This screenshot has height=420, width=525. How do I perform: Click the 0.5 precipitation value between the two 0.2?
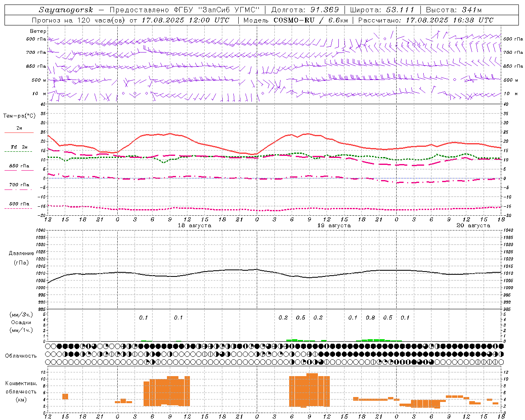pyautogui.click(x=301, y=317)
